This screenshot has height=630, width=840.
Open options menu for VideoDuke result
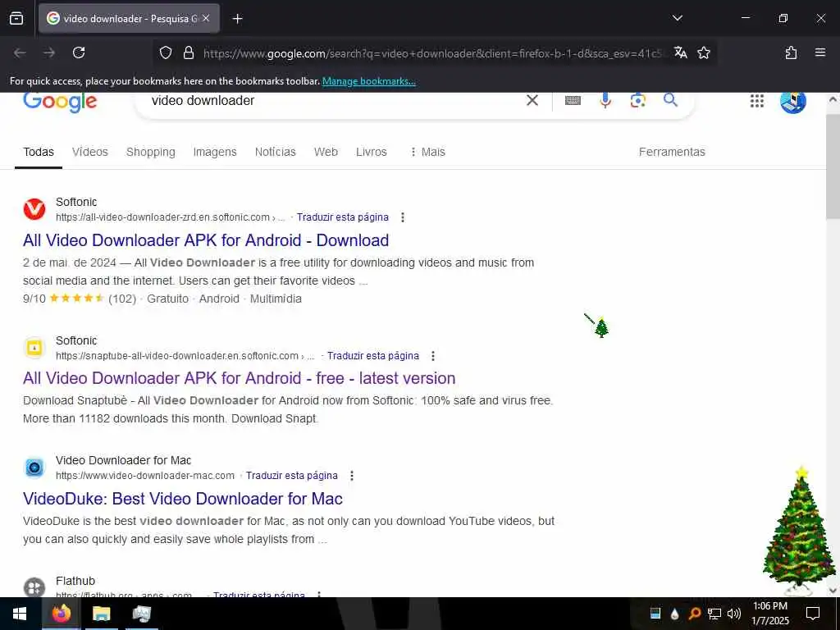351,475
